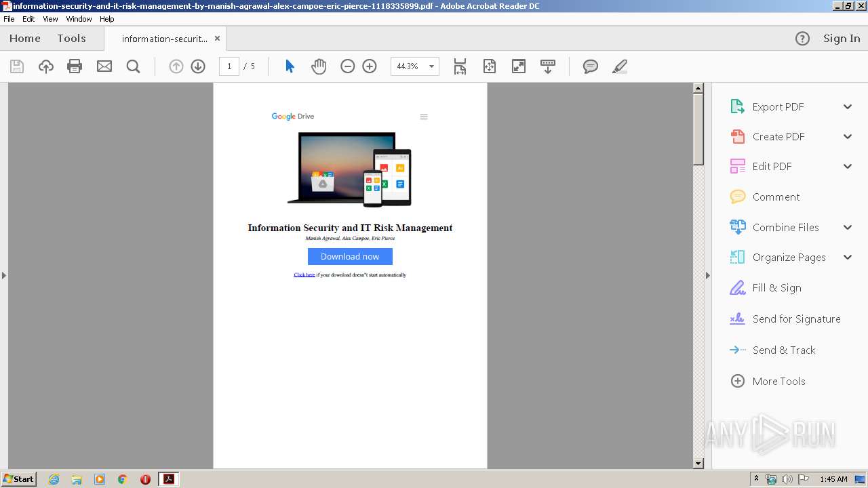
Task: Open the File menu
Action: click(x=9, y=19)
